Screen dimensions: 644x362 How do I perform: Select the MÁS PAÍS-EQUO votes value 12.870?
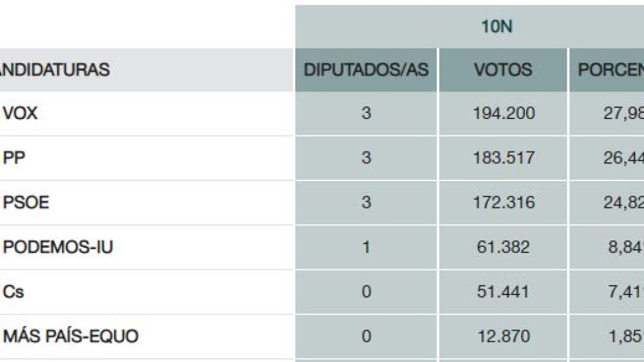coord(503,337)
